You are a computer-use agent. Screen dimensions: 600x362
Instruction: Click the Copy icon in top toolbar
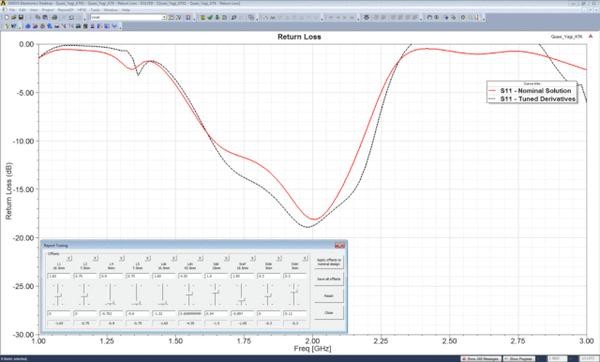click(x=38, y=18)
